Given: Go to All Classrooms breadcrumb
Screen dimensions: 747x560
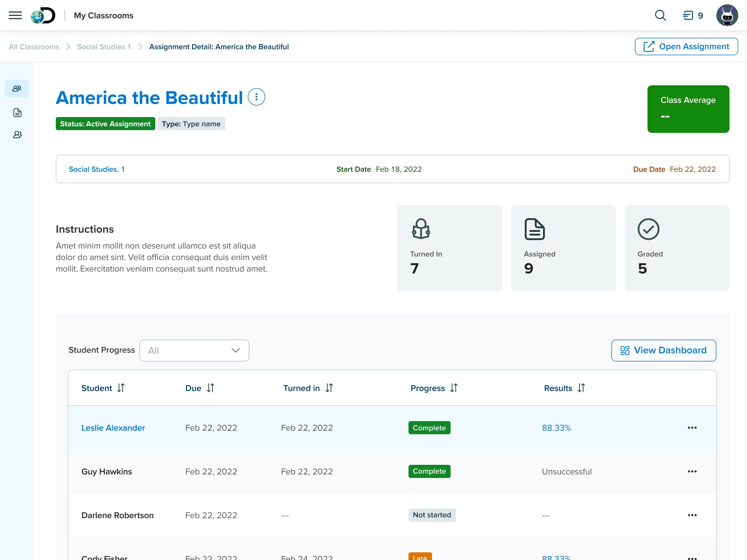Looking at the screenshot, I should click(x=34, y=46).
